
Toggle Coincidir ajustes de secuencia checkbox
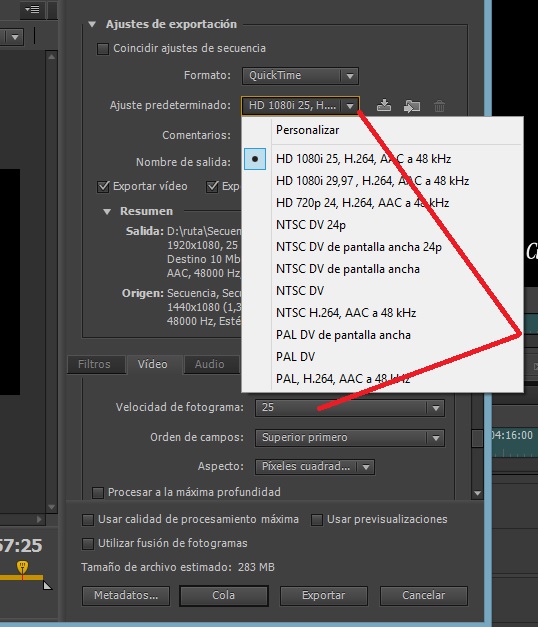103,49
